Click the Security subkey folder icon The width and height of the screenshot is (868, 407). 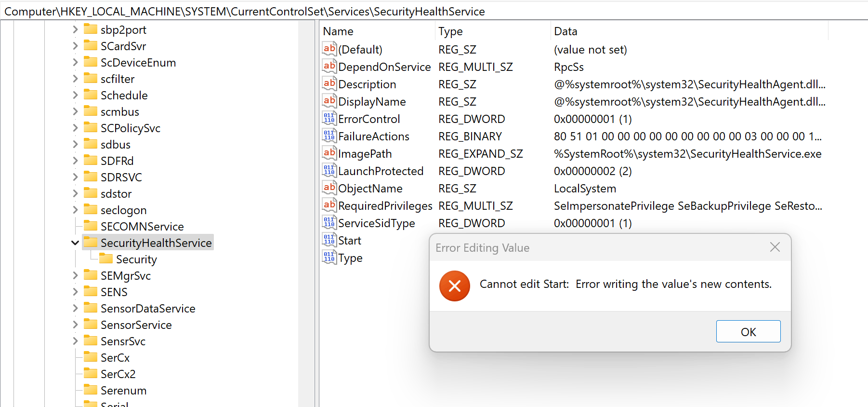click(105, 258)
